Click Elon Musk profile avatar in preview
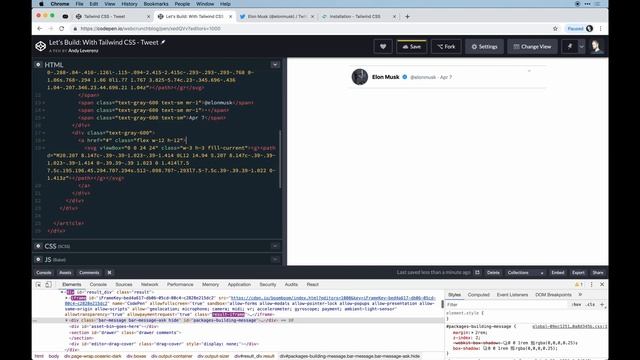The image size is (640, 360). 360,77
